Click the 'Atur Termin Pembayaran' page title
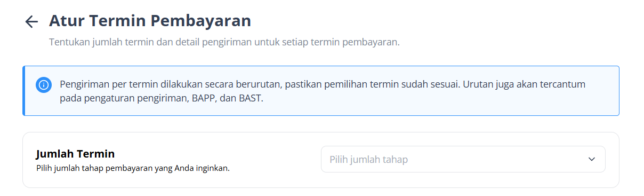 pos(150,21)
